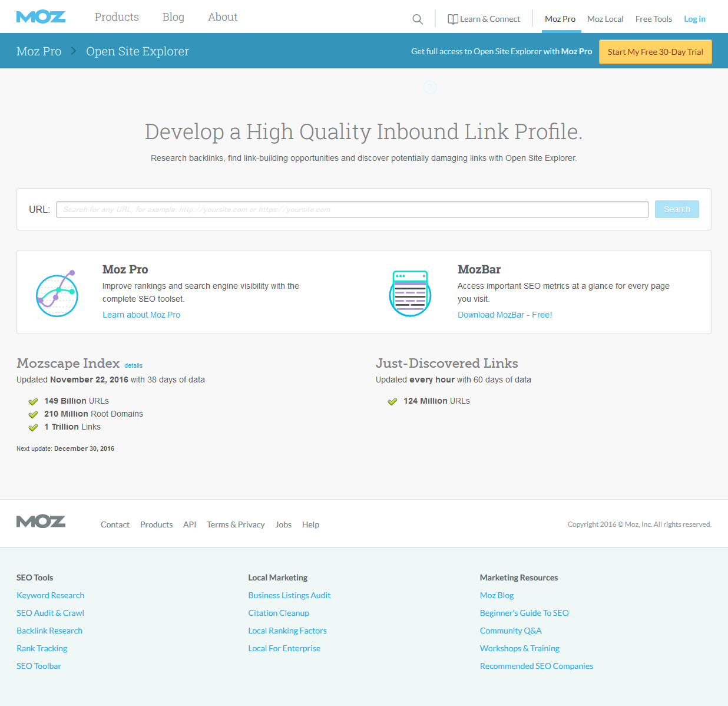Click Products in footer
Viewport: 728px width, 706px height.
click(x=156, y=524)
